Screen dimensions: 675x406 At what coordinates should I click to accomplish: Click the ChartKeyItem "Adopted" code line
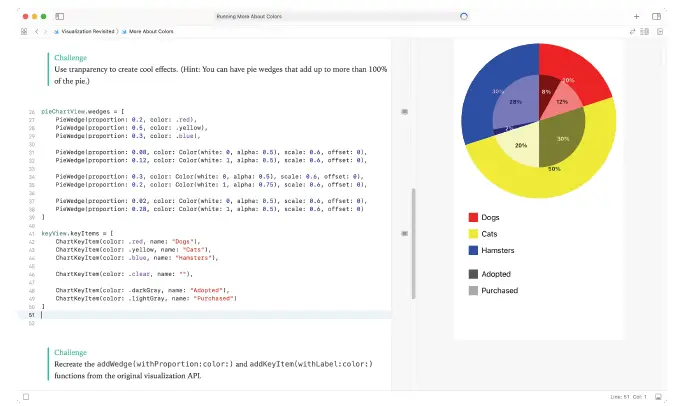click(142, 290)
